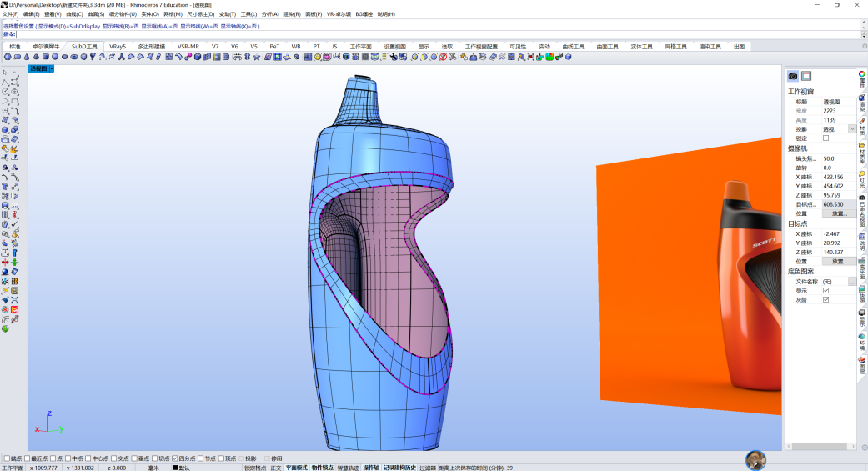The height and width of the screenshot is (471, 868).
Task: Click the blue box icon at toolbar end
Action: click(x=569, y=57)
